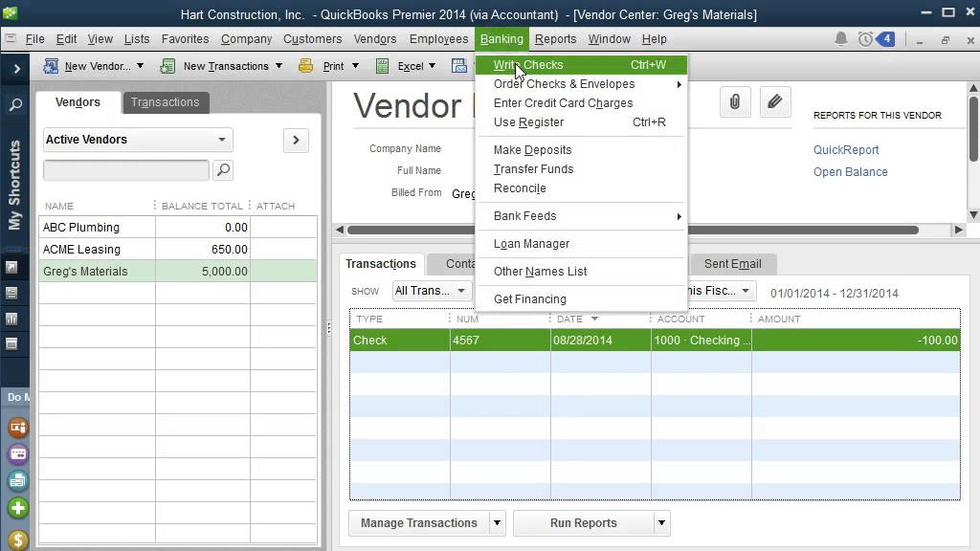Open the Vendors menu

point(375,39)
